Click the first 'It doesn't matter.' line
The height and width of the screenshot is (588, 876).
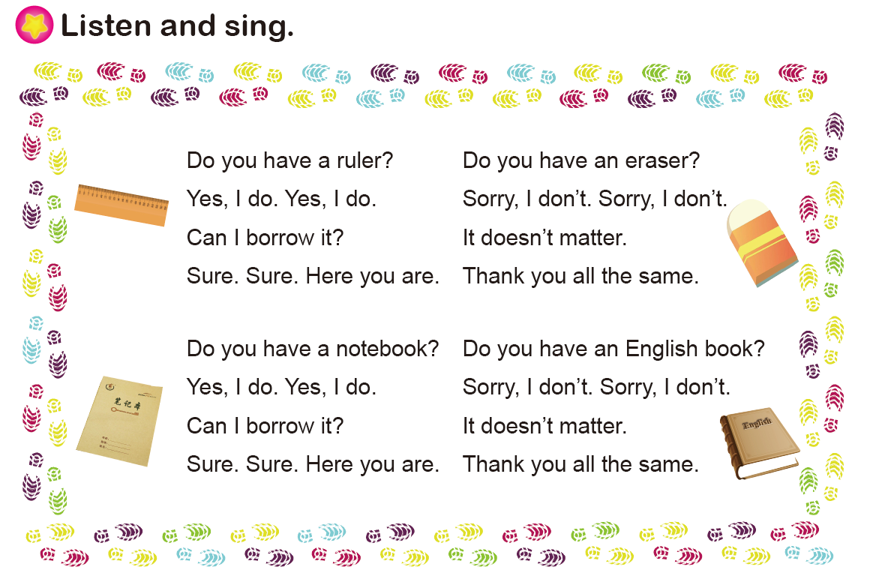coord(544,238)
